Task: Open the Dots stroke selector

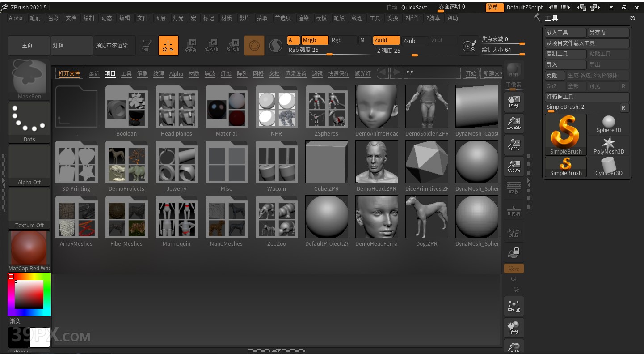Action: 29,122
